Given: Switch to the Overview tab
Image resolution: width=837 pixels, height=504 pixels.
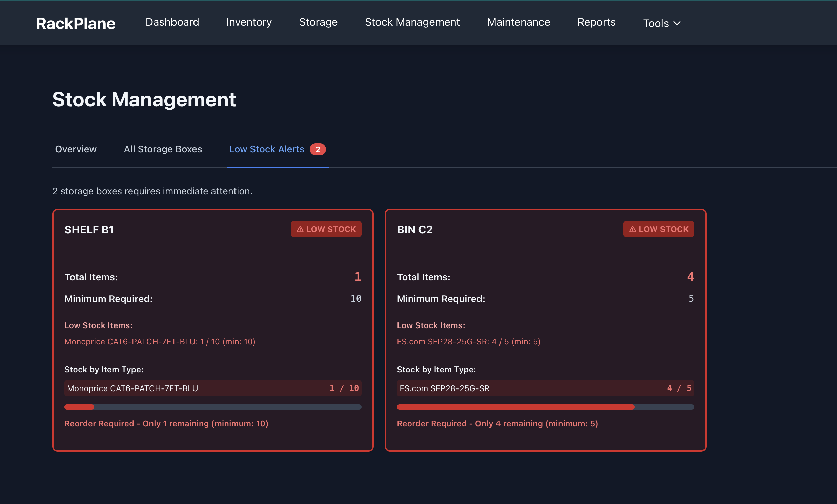Looking at the screenshot, I should 76,149.
